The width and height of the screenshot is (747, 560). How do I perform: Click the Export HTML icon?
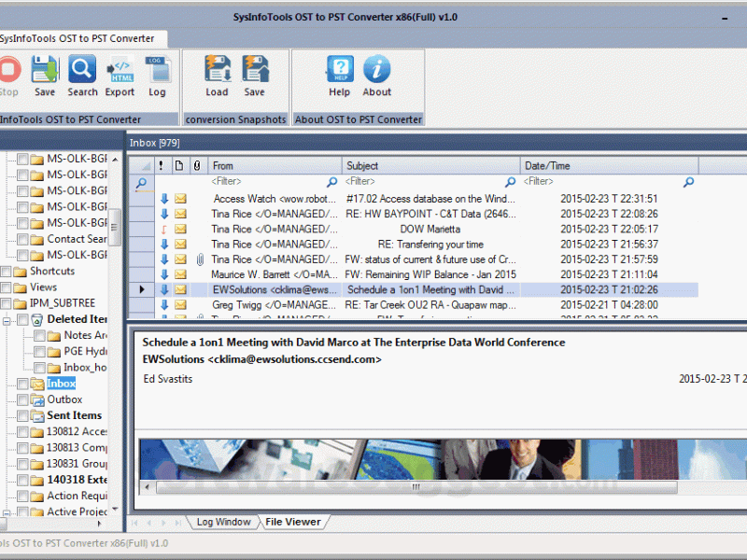coord(120,69)
